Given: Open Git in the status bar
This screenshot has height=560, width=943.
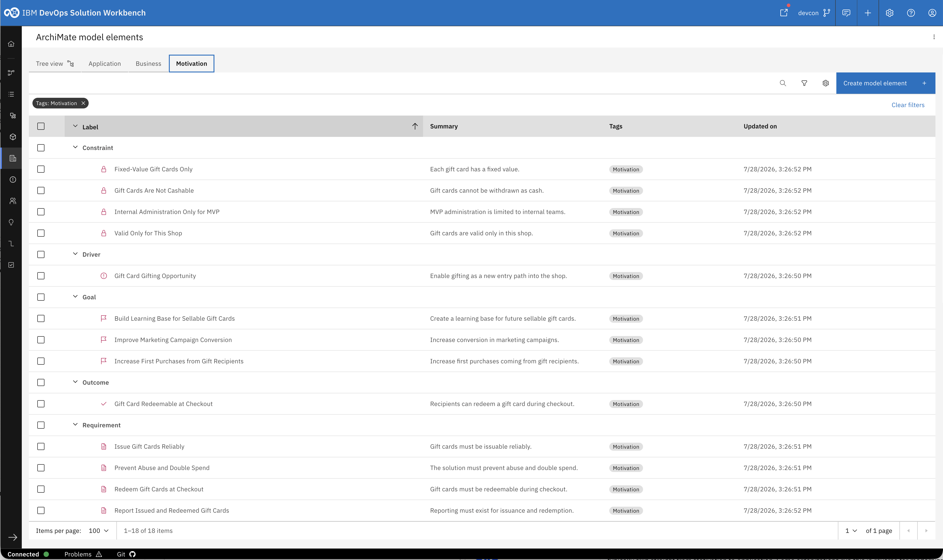Looking at the screenshot, I should pyautogui.click(x=126, y=554).
